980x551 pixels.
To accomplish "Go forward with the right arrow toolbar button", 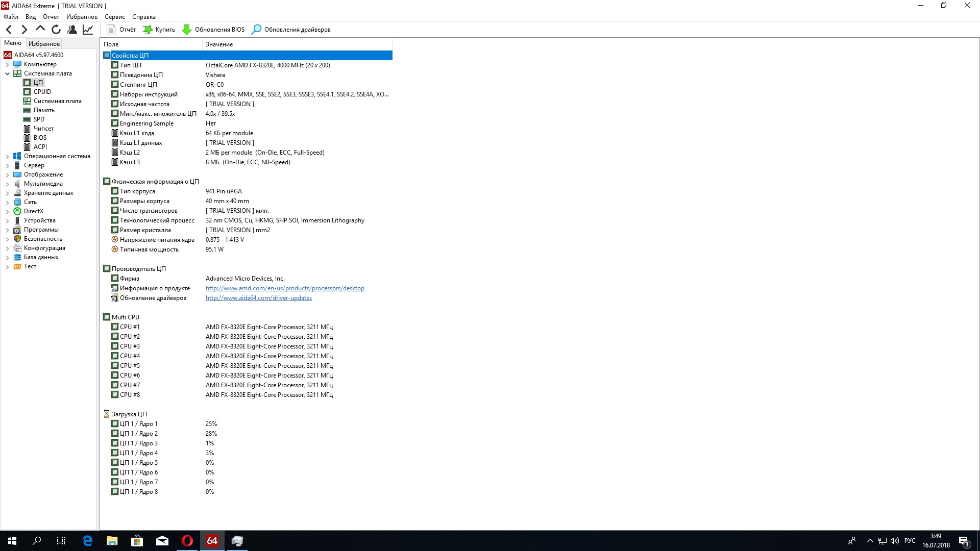I will (24, 30).
